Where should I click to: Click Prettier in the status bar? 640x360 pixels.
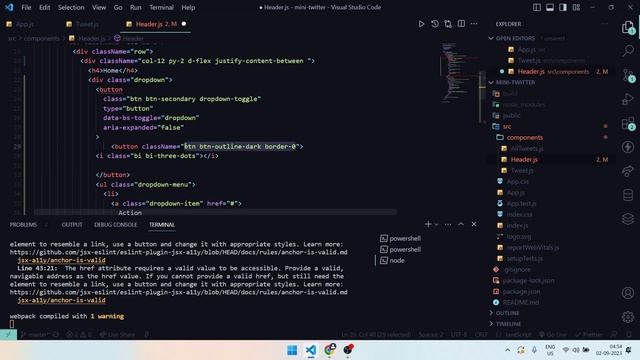coord(589,335)
